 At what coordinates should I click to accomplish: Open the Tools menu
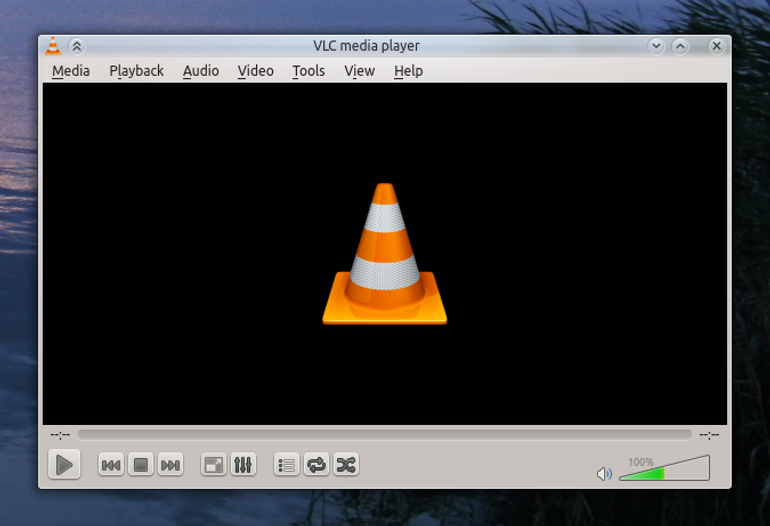308,71
